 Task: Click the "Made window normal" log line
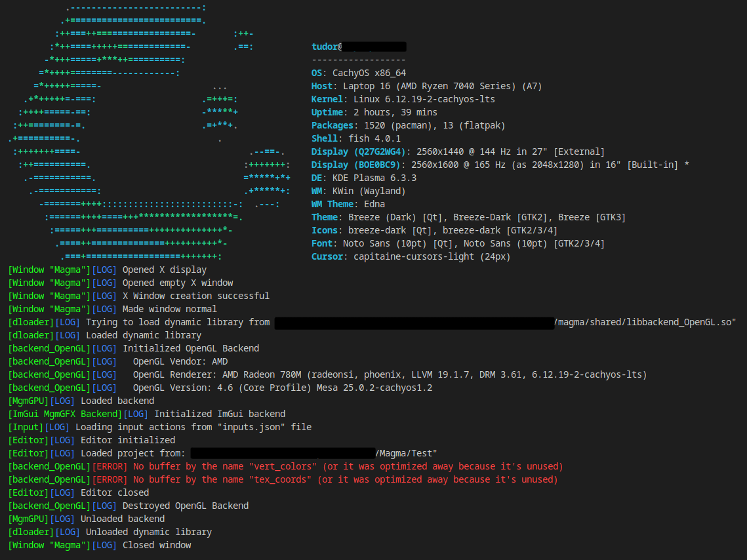(x=112, y=309)
